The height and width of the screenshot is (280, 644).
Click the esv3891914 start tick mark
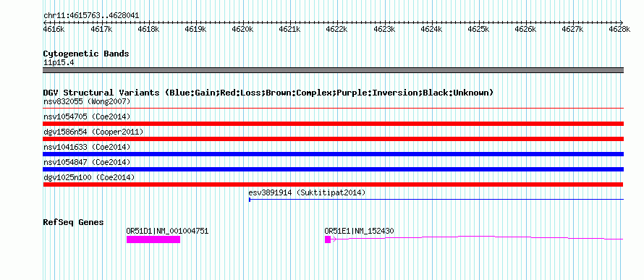[x=250, y=200]
